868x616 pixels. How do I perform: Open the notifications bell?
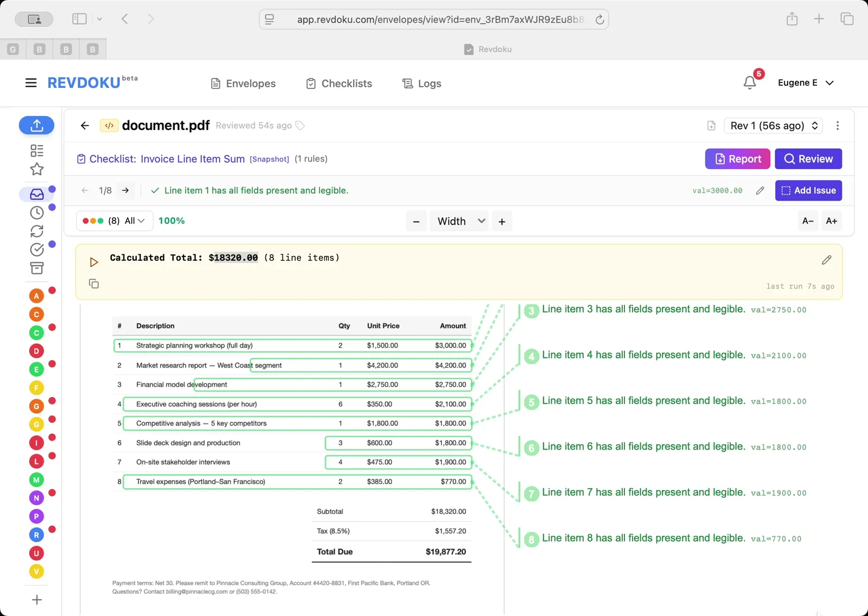click(750, 82)
